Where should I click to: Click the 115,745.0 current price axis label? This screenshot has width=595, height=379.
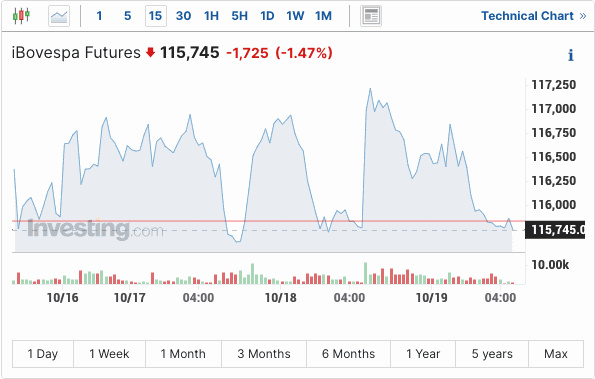click(x=555, y=230)
